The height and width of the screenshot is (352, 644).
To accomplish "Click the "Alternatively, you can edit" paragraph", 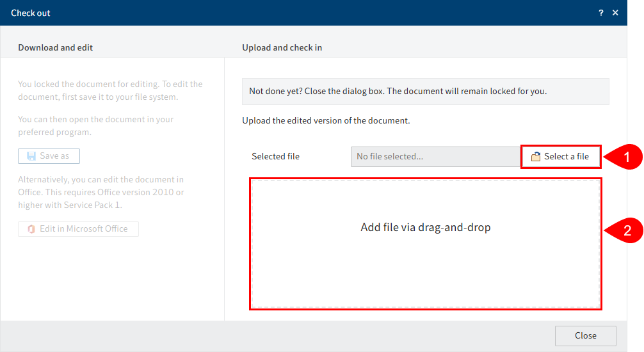I will [x=101, y=192].
